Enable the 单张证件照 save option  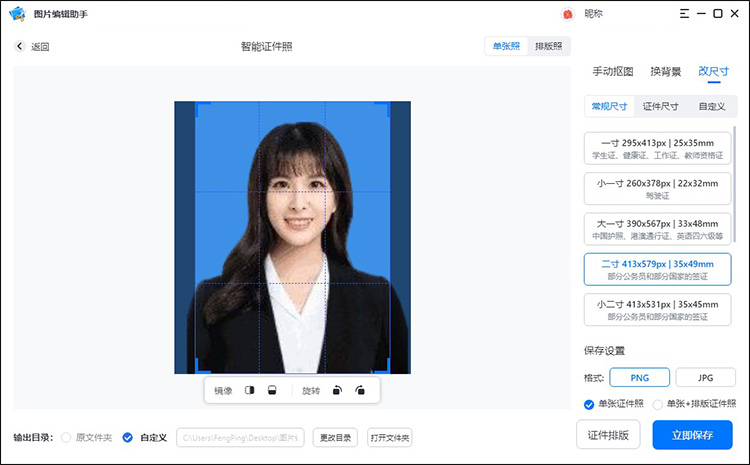pyautogui.click(x=589, y=404)
